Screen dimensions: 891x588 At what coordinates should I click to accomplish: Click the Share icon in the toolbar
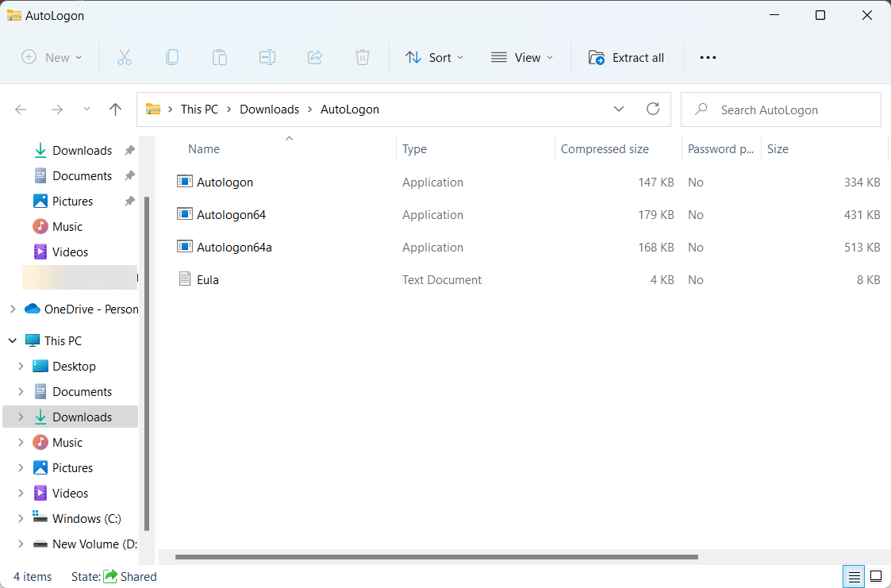pos(314,56)
